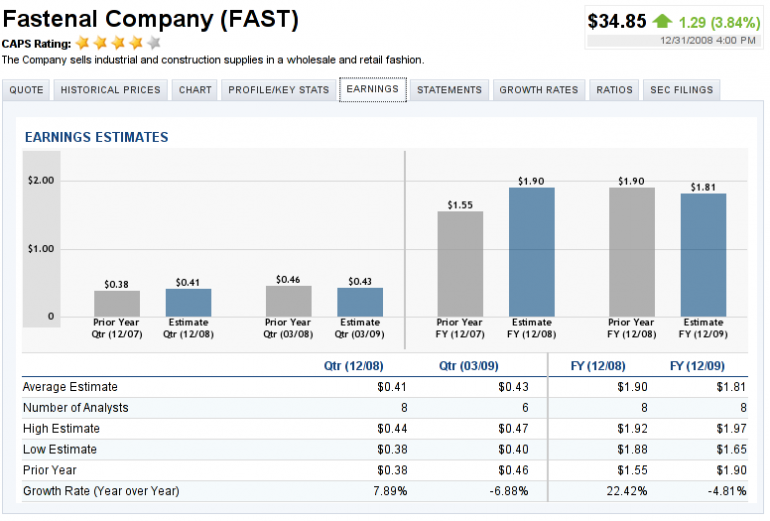Viewport: 770px width, 521px height.
Task: Click the $34.85 stock price
Action: (x=617, y=20)
